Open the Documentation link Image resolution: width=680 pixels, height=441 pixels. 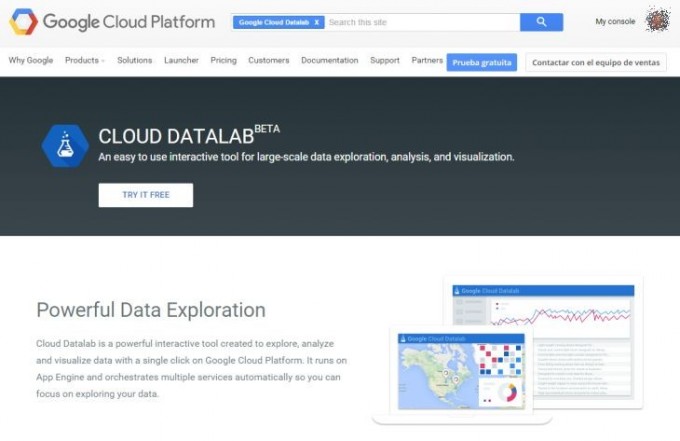330,60
